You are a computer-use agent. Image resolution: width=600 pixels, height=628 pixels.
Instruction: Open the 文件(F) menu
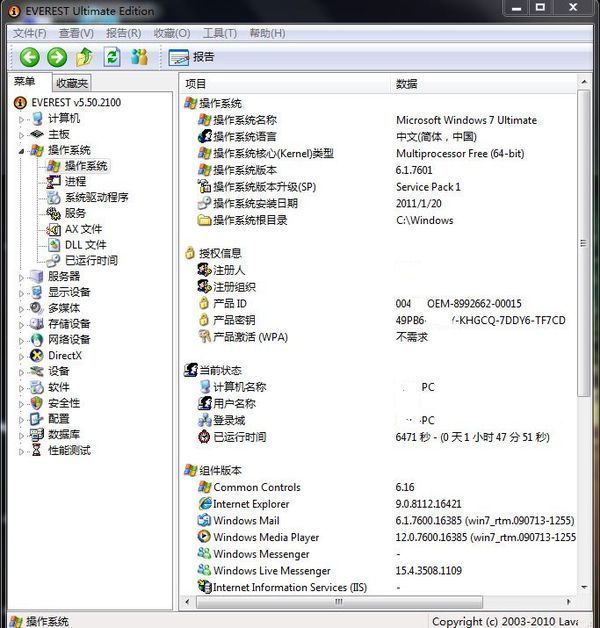tap(30, 33)
